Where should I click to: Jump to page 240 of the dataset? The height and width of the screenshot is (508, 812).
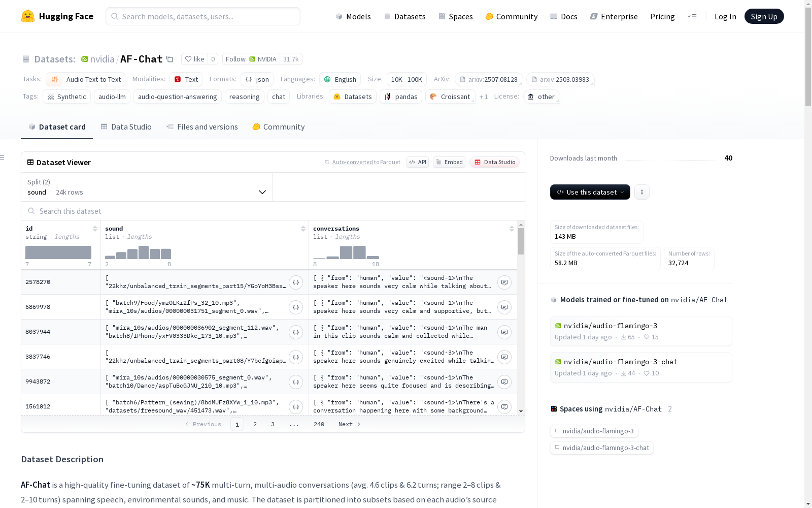tap(319, 424)
